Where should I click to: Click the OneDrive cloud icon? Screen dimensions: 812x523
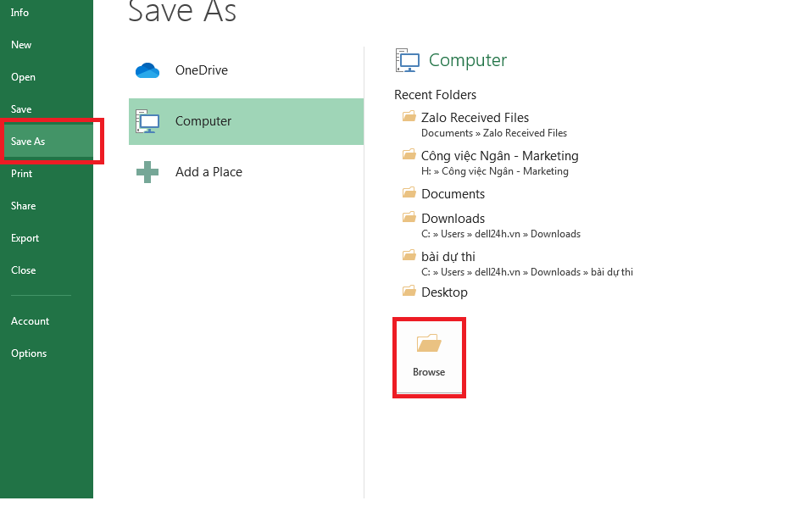(x=147, y=70)
